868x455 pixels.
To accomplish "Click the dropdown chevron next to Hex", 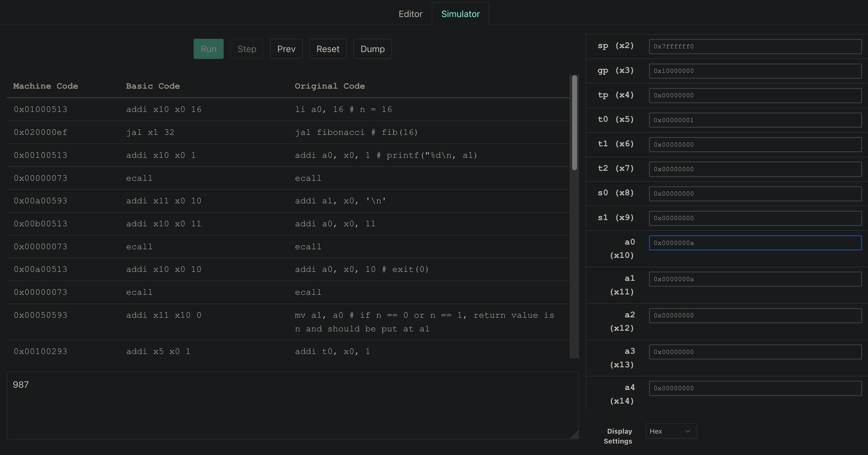I will [688, 431].
